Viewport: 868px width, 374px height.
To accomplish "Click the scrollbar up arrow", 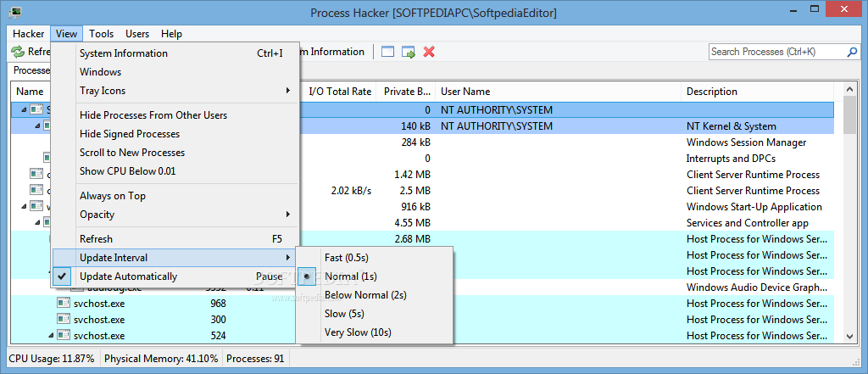I will (849, 89).
